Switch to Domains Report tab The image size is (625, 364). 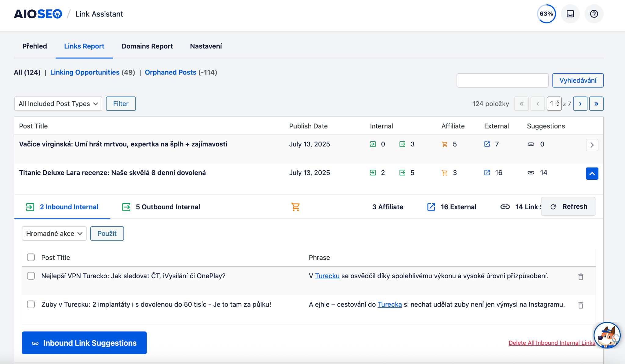(x=147, y=46)
